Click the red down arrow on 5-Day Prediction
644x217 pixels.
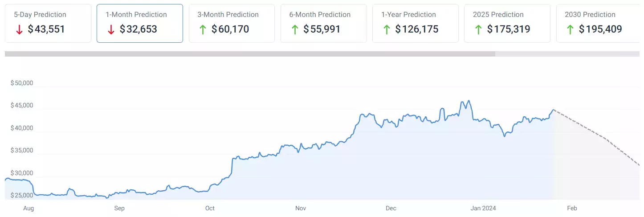pos(19,30)
